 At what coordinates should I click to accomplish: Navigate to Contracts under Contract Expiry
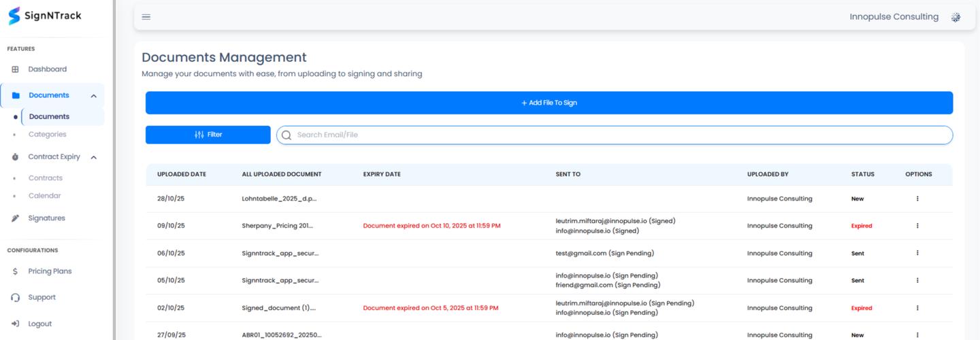45,178
